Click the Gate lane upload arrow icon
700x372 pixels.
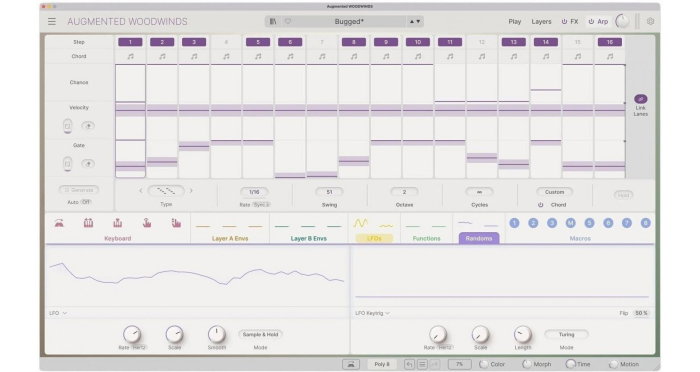click(88, 164)
